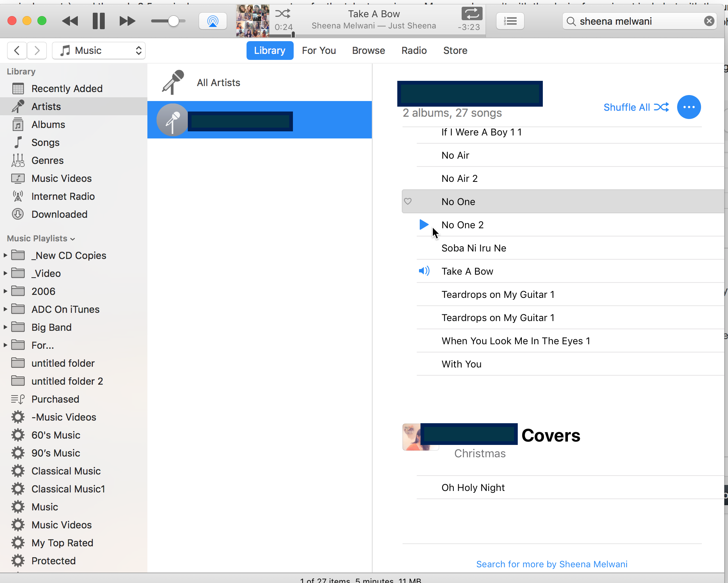
Task: Toggle shuffle in the now playing display
Action: pyautogui.click(x=282, y=14)
